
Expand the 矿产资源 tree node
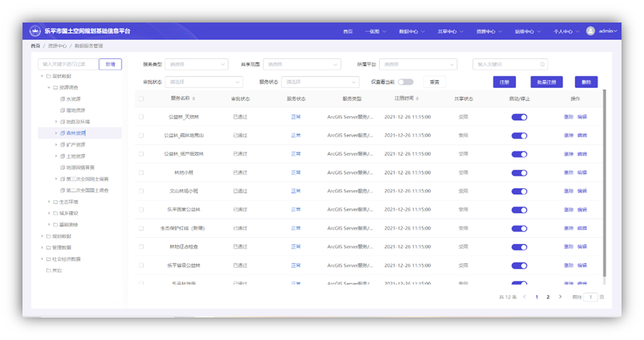[56, 144]
